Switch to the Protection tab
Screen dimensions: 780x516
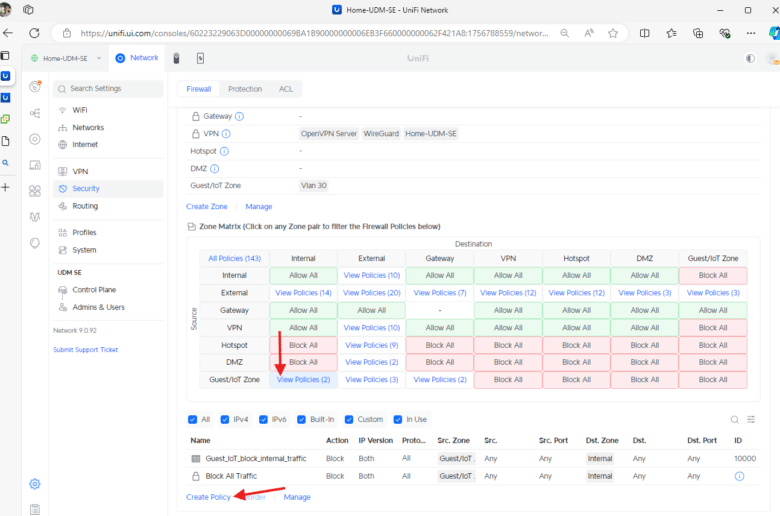[245, 89]
